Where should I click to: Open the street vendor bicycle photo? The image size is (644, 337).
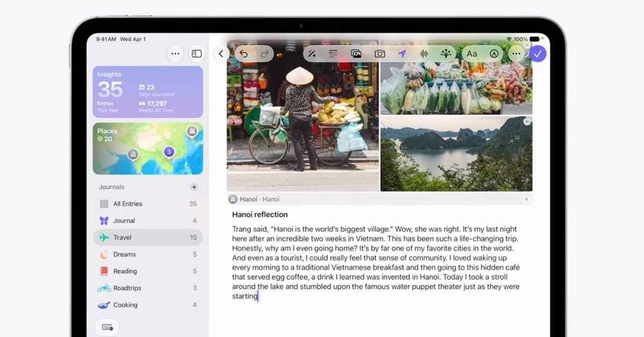(303, 115)
